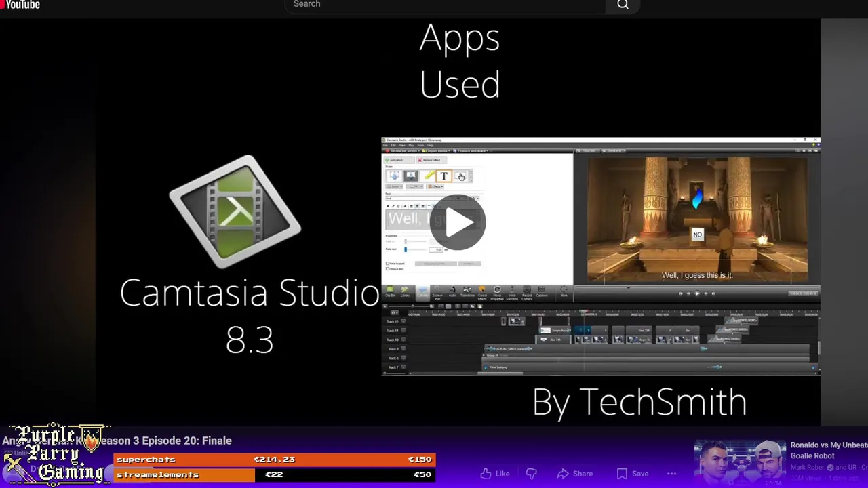The image size is (868, 488).
Task: Open the Visual Properties tab
Action: coord(497,293)
